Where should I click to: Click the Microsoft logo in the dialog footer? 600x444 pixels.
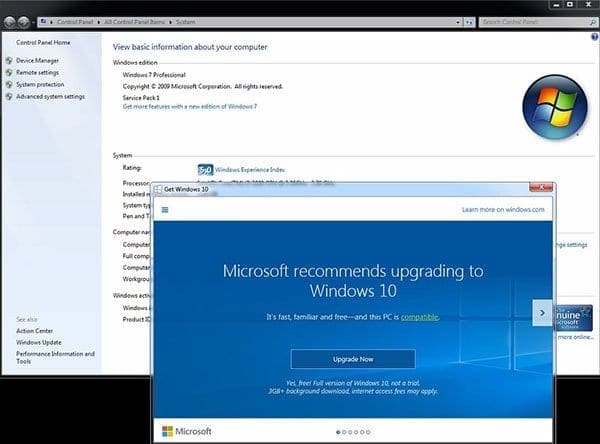click(188, 432)
